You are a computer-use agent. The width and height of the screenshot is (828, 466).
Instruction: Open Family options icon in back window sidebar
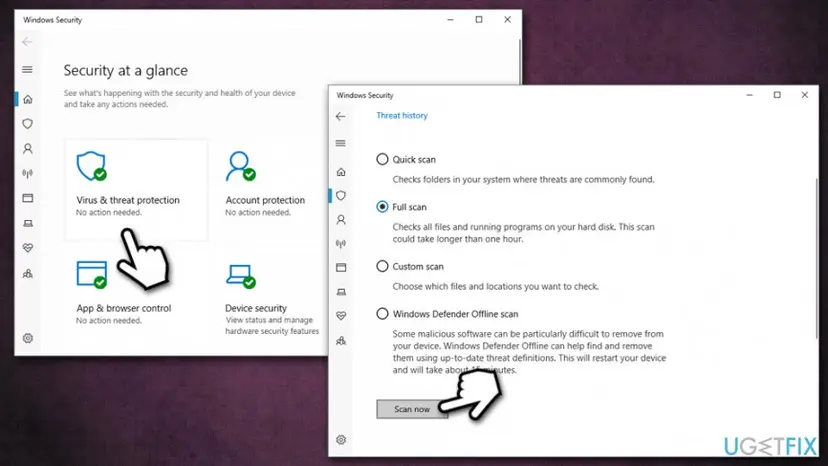tap(27, 274)
